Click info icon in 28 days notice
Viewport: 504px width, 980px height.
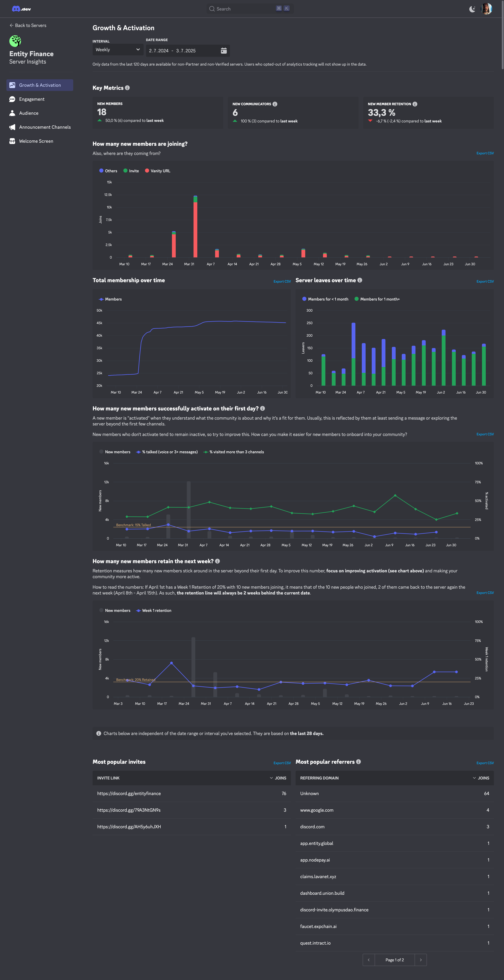99,734
